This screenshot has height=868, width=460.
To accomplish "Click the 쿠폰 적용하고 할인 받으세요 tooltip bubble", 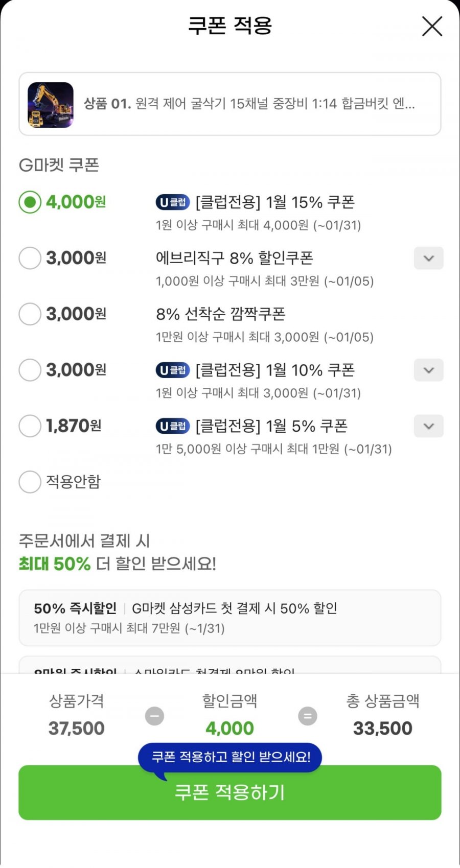I will pyautogui.click(x=231, y=757).
